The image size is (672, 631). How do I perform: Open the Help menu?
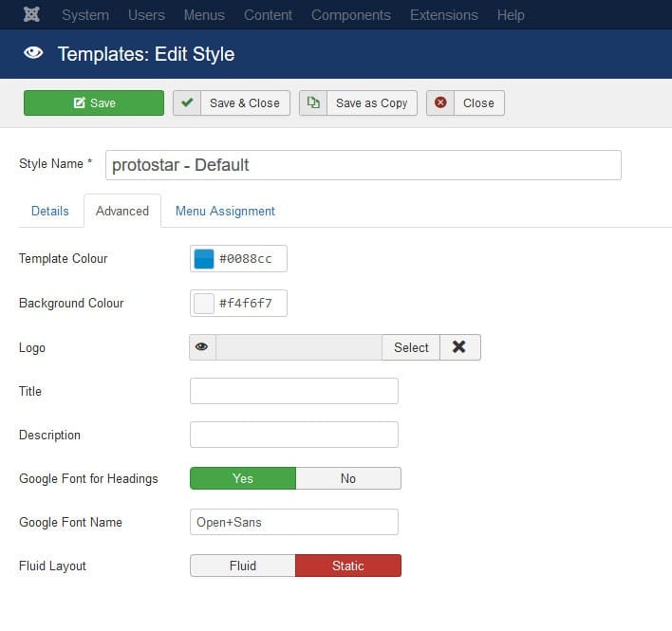511,15
